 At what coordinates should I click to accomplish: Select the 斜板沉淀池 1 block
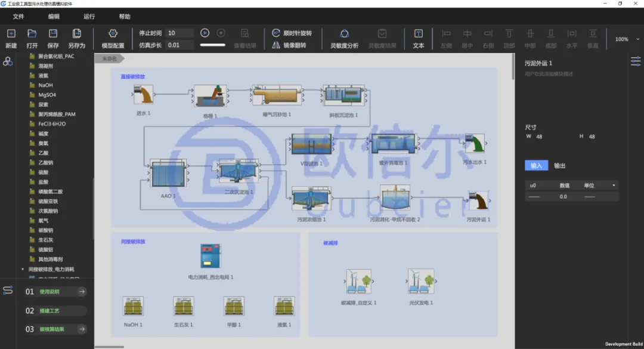point(343,95)
